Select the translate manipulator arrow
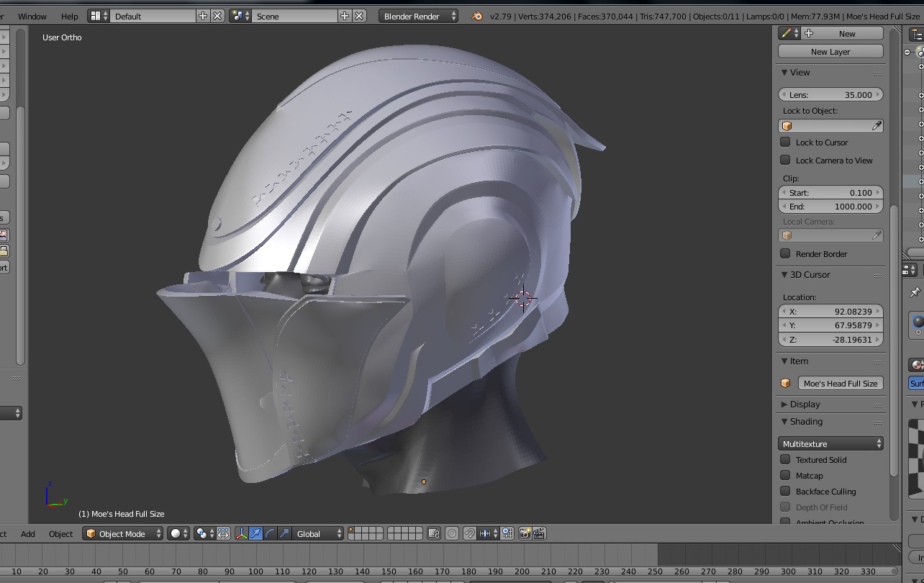The height and width of the screenshot is (583, 924). pos(255,534)
